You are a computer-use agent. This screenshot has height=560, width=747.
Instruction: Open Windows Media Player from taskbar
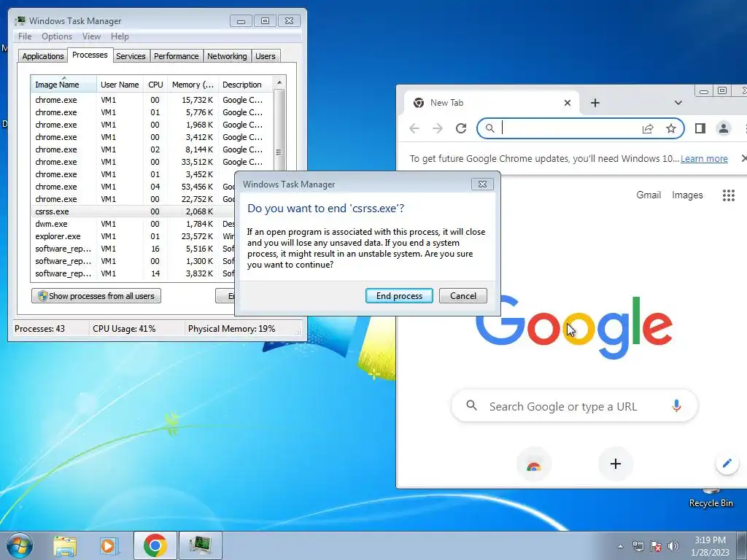coord(108,546)
